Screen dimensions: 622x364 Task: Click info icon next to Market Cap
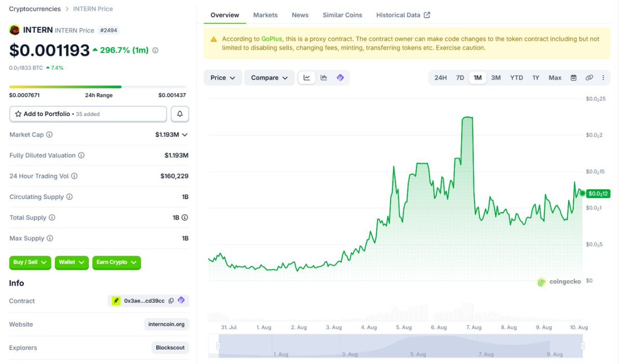49,135
